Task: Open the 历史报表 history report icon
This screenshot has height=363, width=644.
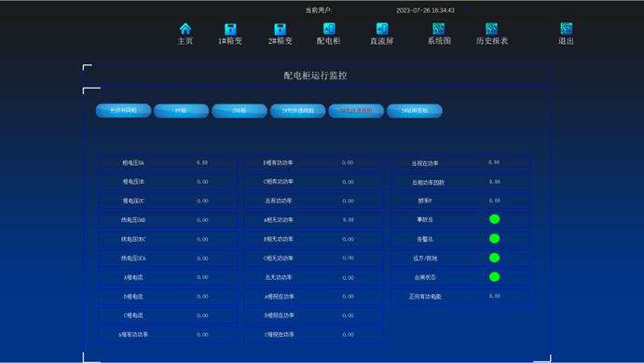Action: (x=492, y=28)
